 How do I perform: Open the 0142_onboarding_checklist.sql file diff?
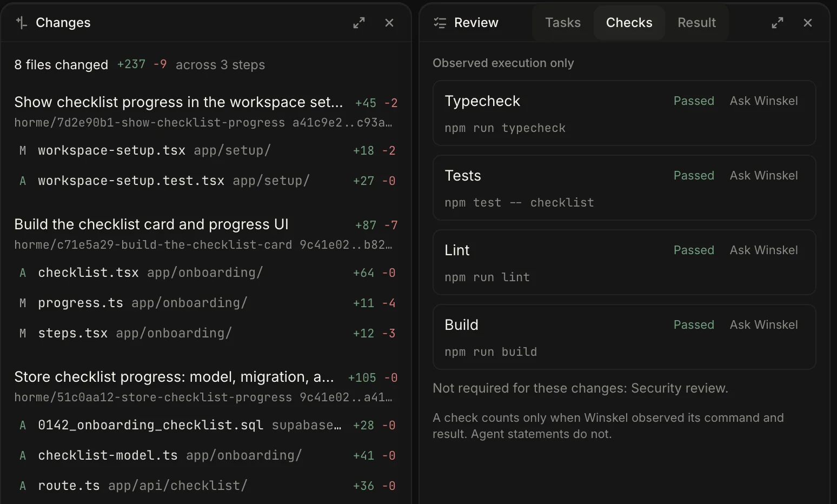[207, 425]
